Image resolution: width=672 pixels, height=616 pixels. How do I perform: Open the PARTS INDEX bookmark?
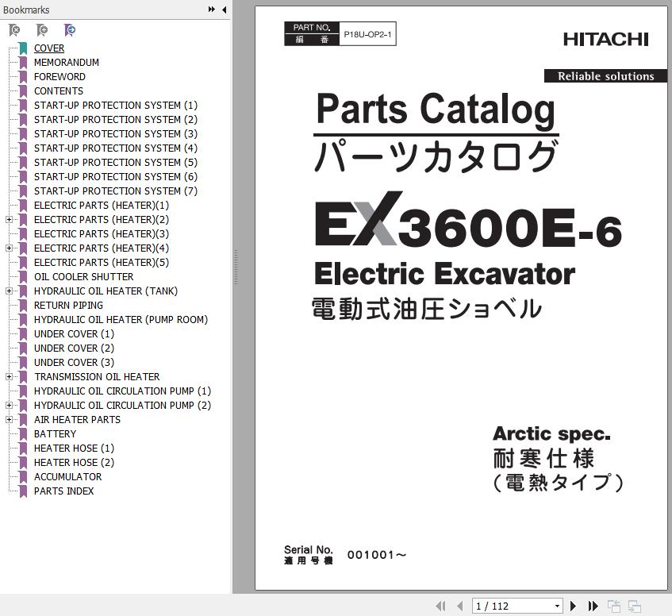[x=63, y=491]
